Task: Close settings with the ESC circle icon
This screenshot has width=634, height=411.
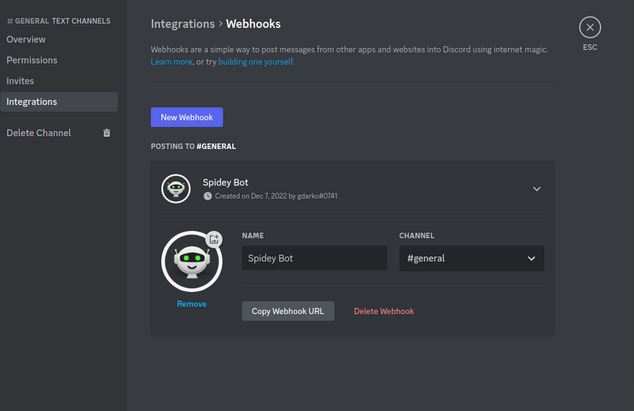Action: click(590, 28)
